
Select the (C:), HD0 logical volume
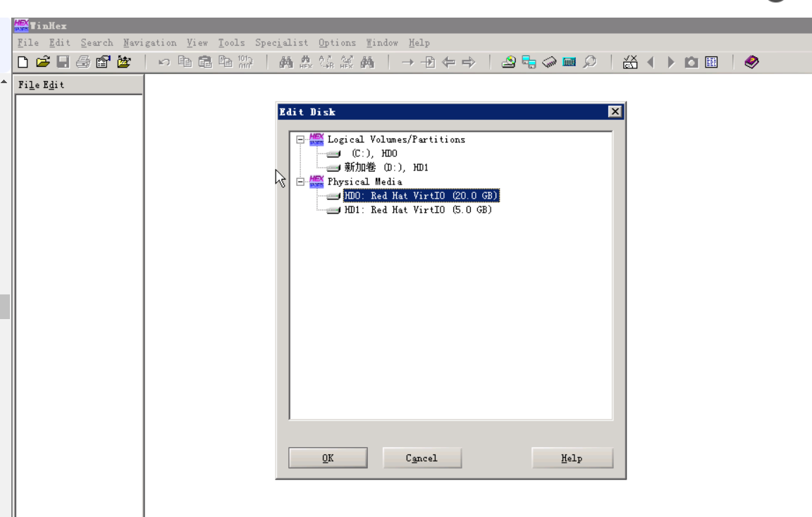374,153
